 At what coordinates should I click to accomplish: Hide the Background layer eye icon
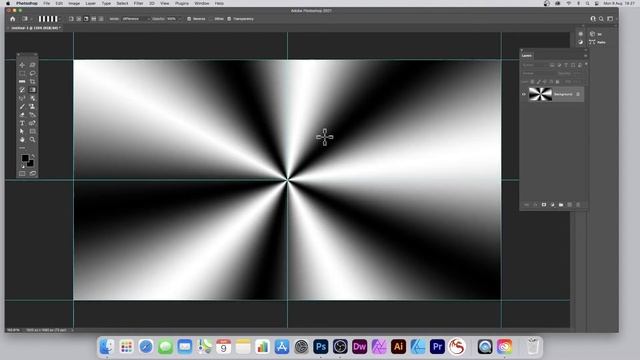click(x=524, y=94)
